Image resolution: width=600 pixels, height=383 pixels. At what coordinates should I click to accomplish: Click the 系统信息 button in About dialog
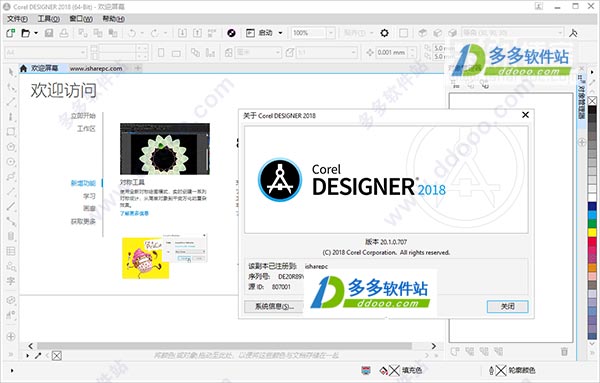point(274,306)
